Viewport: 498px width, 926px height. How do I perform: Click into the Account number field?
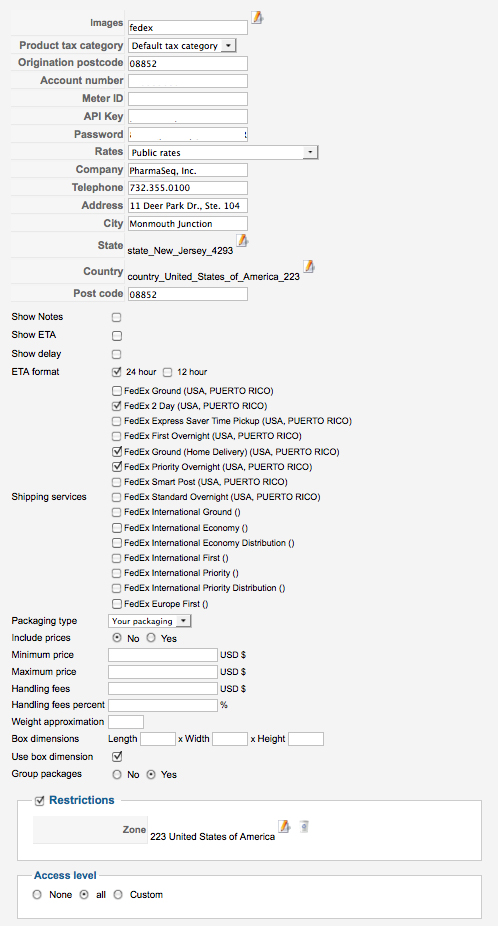188,81
